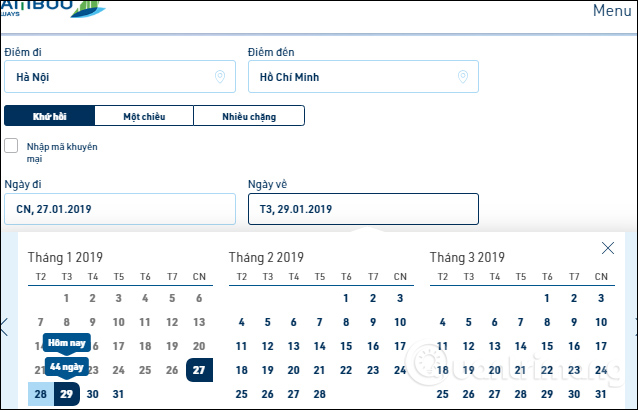Open the Menu at top right
This screenshot has width=638, height=410.
click(x=611, y=11)
